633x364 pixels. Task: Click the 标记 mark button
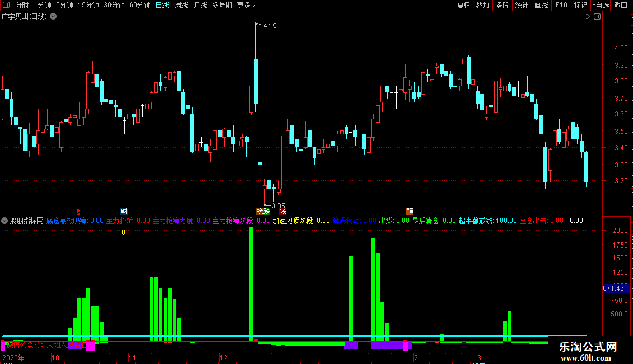(x=580, y=5)
